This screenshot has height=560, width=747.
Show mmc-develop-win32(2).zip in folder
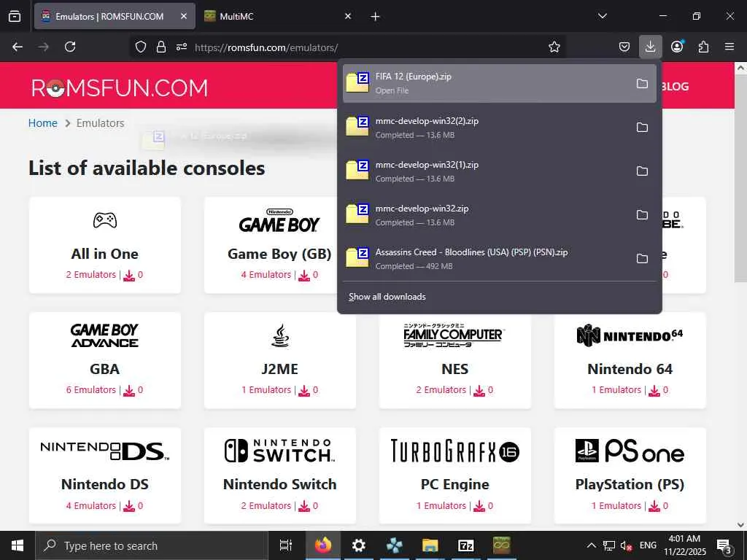click(642, 128)
